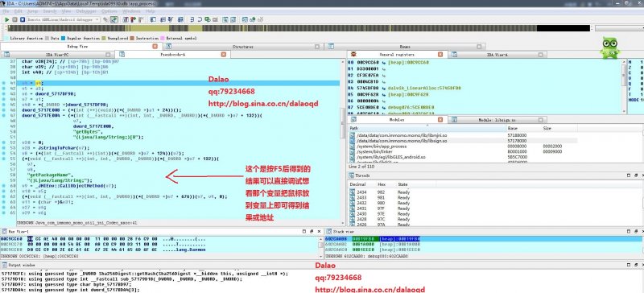Select the /system/bin/linker module row
This screenshot has width=644, height=293.
point(463,151)
